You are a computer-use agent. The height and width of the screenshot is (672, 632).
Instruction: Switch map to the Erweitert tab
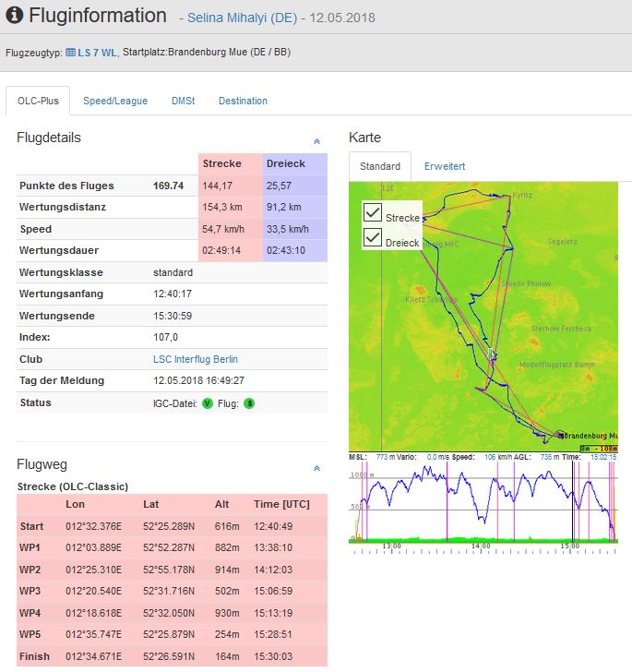(445, 166)
